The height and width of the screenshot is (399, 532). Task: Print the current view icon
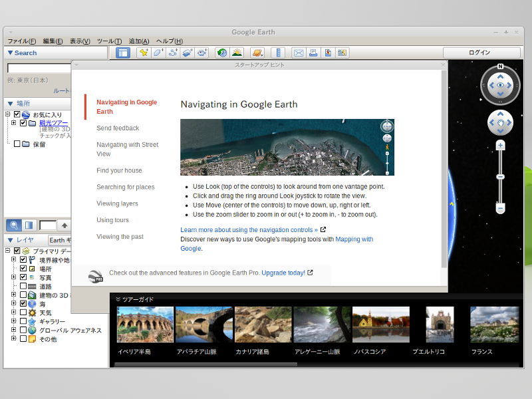pyautogui.click(x=313, y=53)
